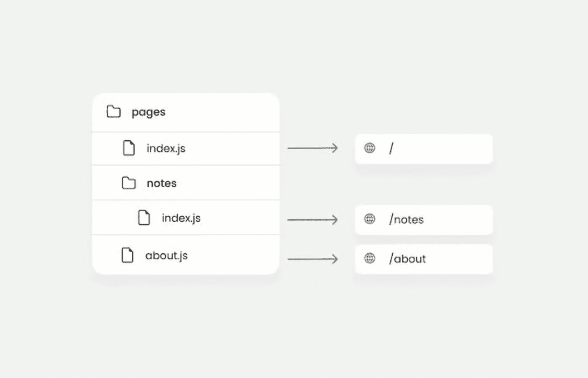The width and height of the screenshot is (588, 378).
Task: Click the arrow pointing to the / route
Action: 312,148
